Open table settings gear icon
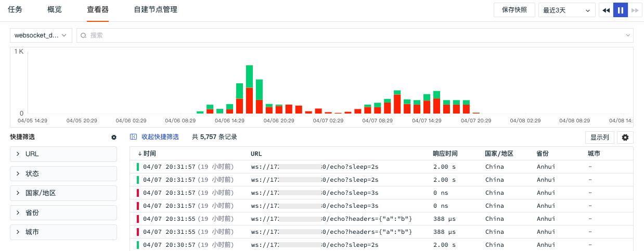 click(625, 137)
